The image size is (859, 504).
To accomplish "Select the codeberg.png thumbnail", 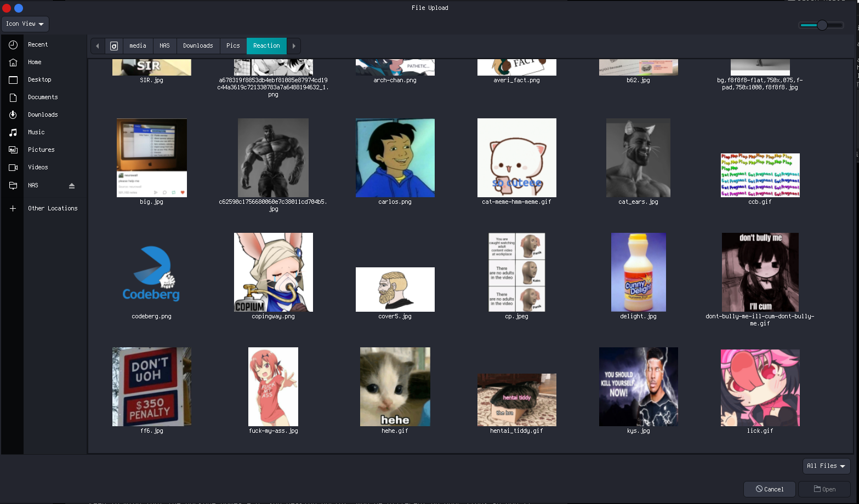I will (x=152, y=273).
